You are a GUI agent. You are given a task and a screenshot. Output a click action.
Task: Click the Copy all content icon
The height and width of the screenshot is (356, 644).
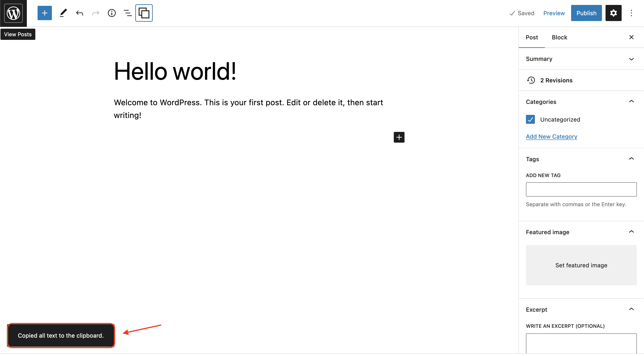click(144, 13)
